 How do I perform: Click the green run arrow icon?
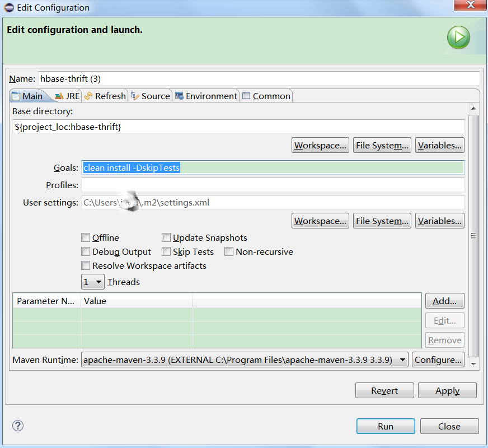[458, 38]
